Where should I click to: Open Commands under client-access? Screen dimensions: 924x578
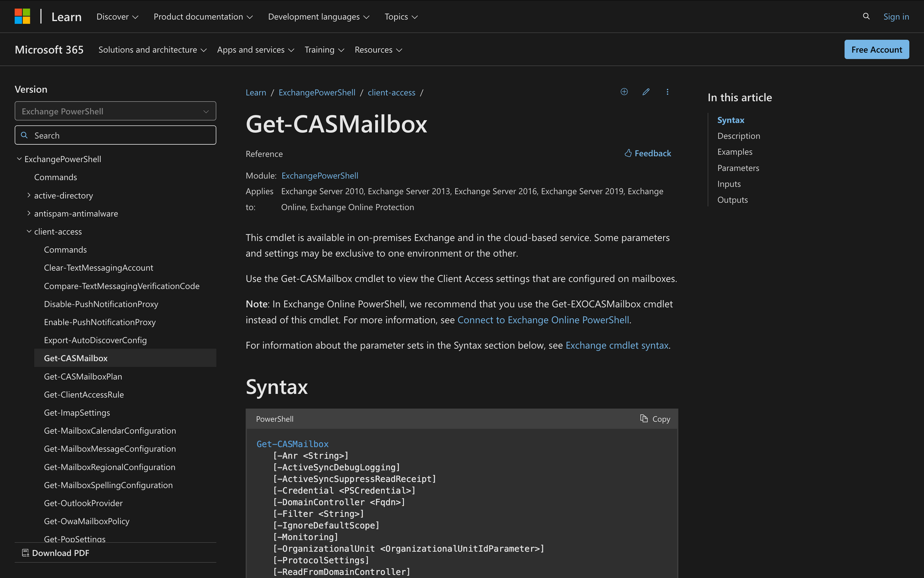tap(65, 250)
